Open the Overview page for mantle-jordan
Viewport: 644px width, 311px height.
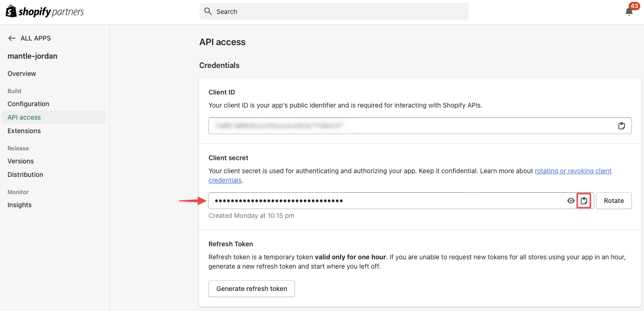[21, 73]
